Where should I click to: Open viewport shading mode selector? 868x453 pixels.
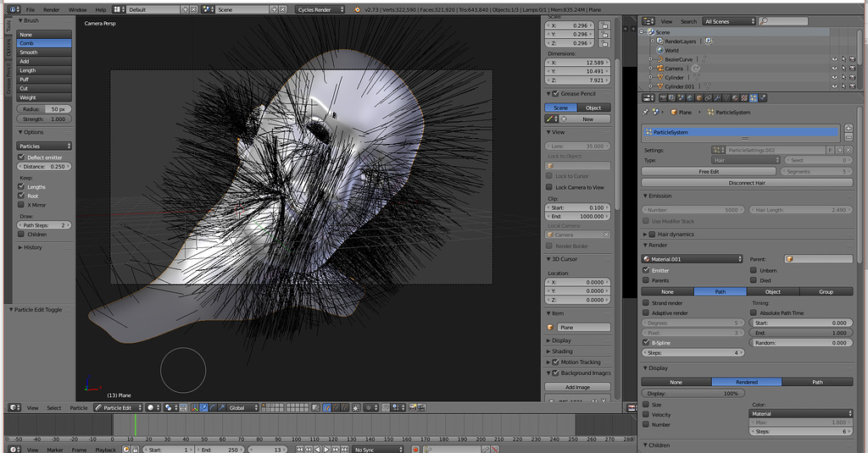(x=153, y=407)
